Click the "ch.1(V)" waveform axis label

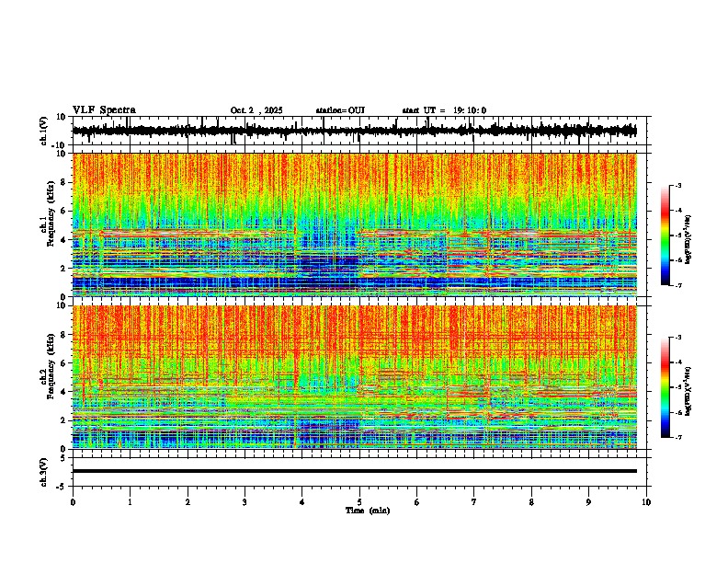tap(44, 131)
